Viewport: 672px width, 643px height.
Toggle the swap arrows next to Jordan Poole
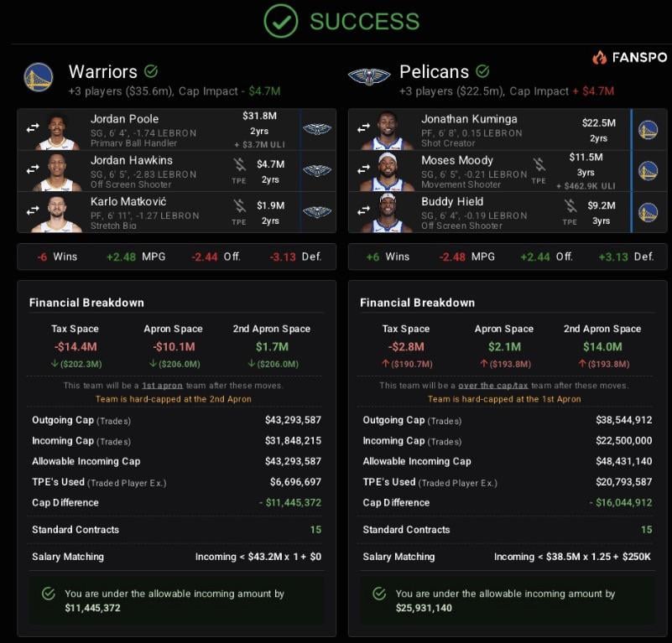[x=32, y=128]
